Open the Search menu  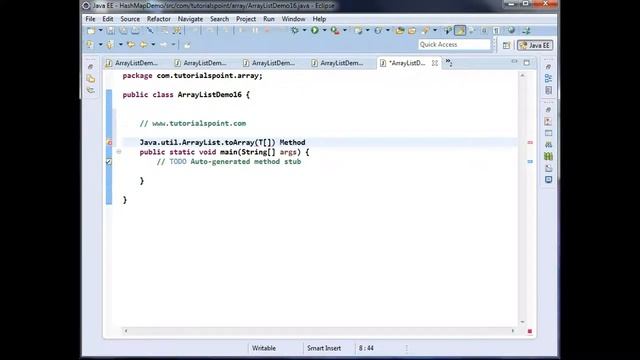pyautogui.click(x=219, y=19)
